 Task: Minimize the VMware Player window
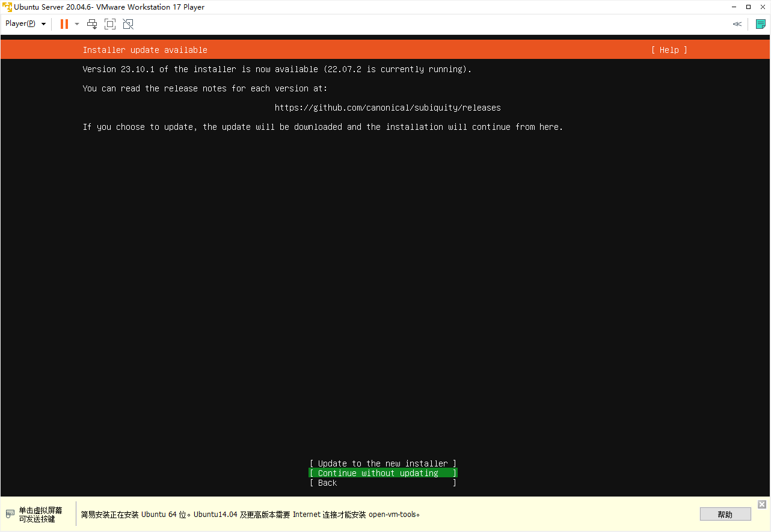[734, 7]
